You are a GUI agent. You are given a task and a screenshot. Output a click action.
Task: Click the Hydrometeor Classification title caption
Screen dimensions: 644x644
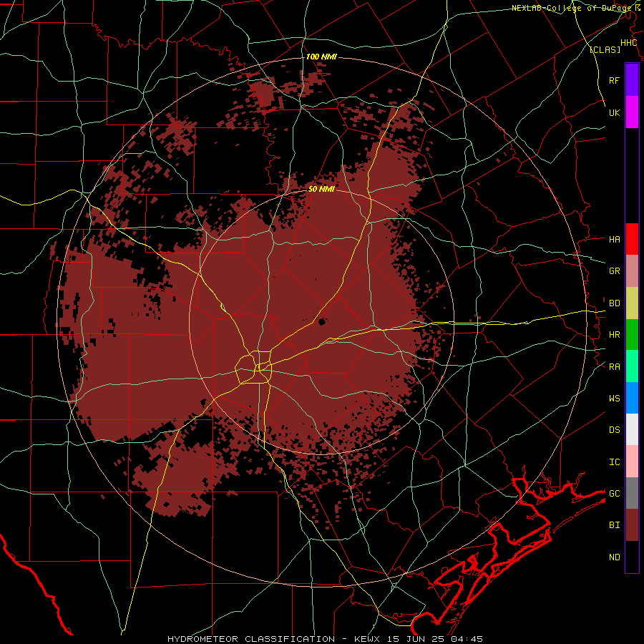[253, 639]
